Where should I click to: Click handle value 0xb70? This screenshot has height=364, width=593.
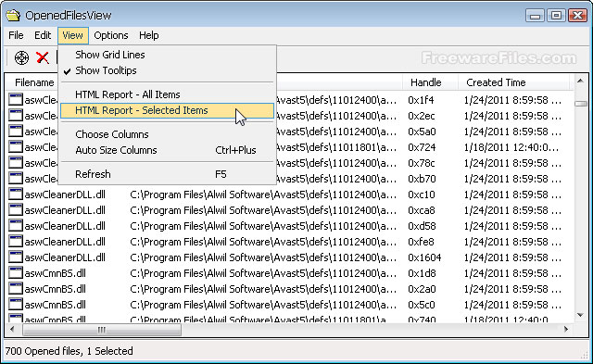point(422,179)
